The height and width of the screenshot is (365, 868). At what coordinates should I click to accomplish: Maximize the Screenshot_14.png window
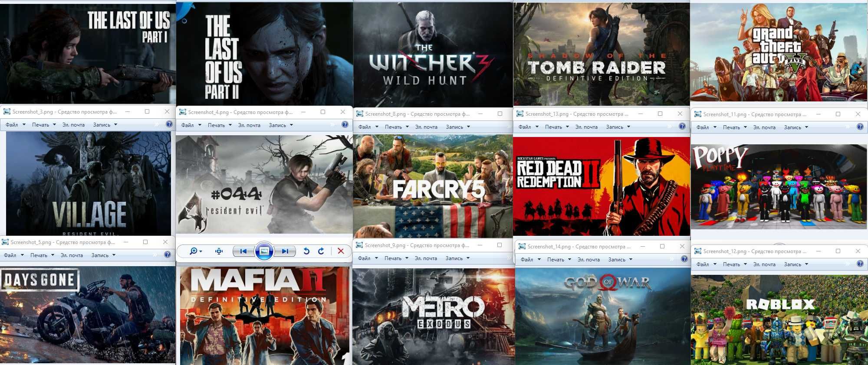[x=662, y=246]
